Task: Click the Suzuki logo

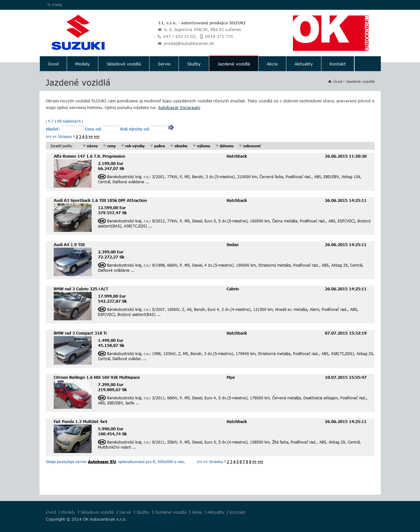Action: (78, 32)
